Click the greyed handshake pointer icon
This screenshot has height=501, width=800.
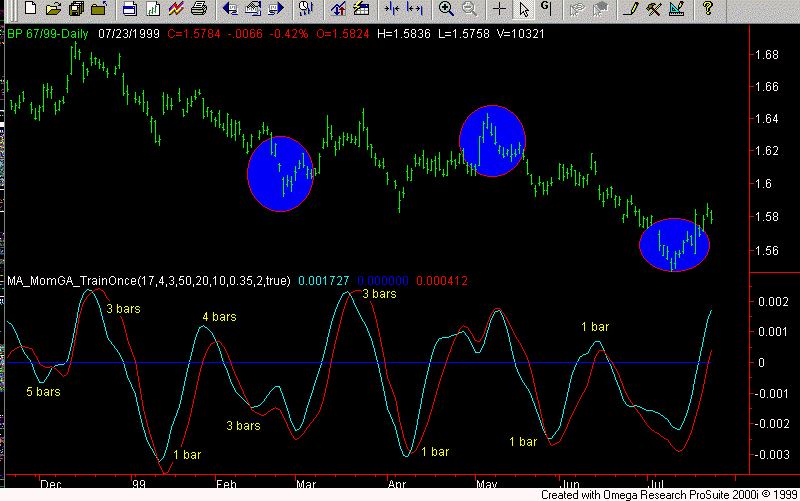[577, 8]
